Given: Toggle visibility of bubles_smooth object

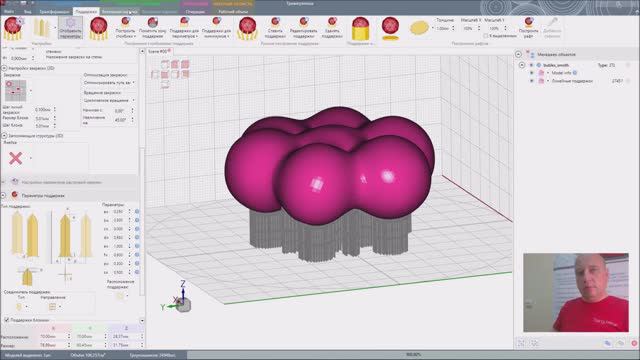Looking at the screenshot, I should pos(531,65).
